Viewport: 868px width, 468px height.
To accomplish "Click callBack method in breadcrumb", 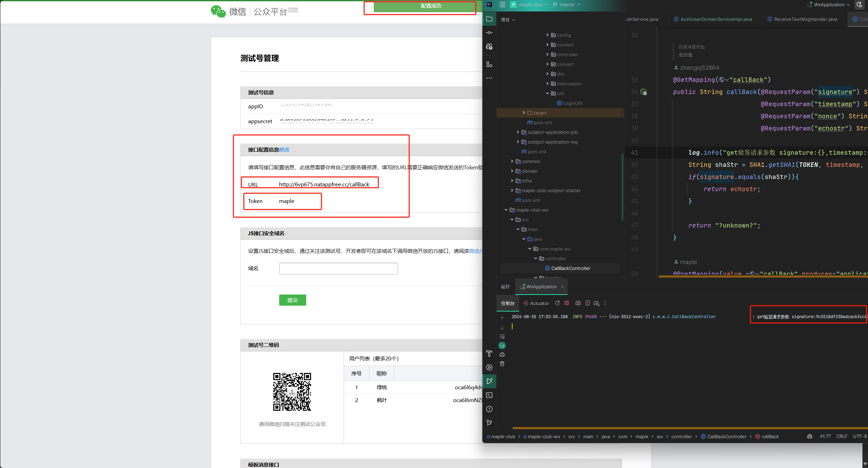I will [767, 436].
